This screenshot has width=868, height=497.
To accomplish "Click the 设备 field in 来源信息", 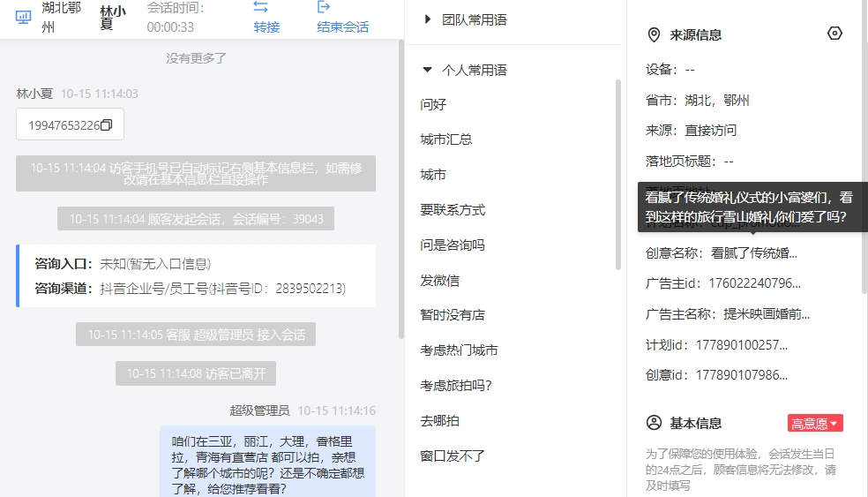I will [x=670, y=69].
